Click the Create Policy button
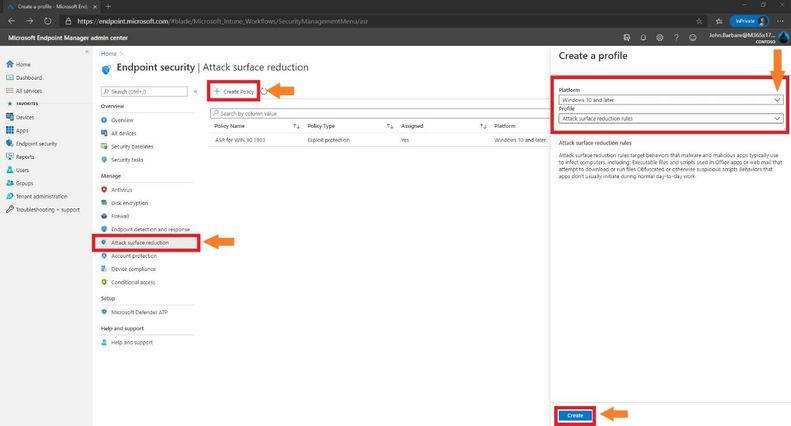Image resolution: width=791 pixels, height=426 pixels. (234, 91)
